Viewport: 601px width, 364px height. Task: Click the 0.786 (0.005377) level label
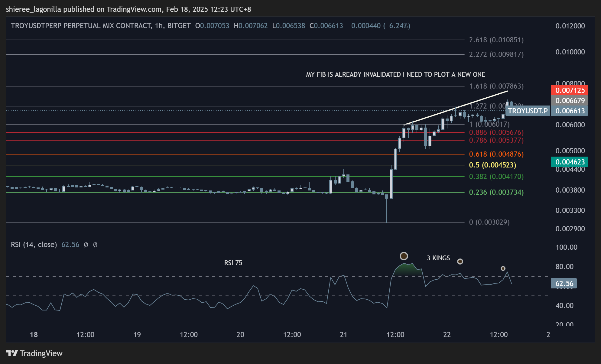point(496,140)
